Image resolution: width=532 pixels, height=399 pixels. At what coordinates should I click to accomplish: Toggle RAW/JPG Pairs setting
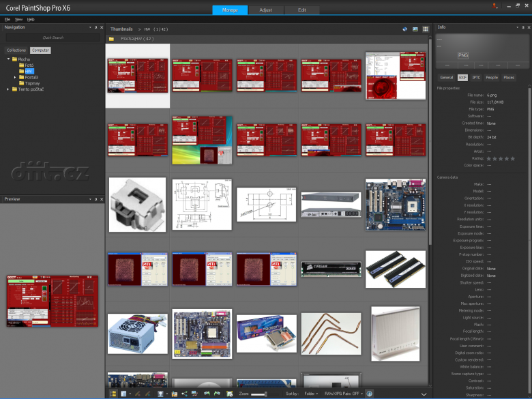343,394
